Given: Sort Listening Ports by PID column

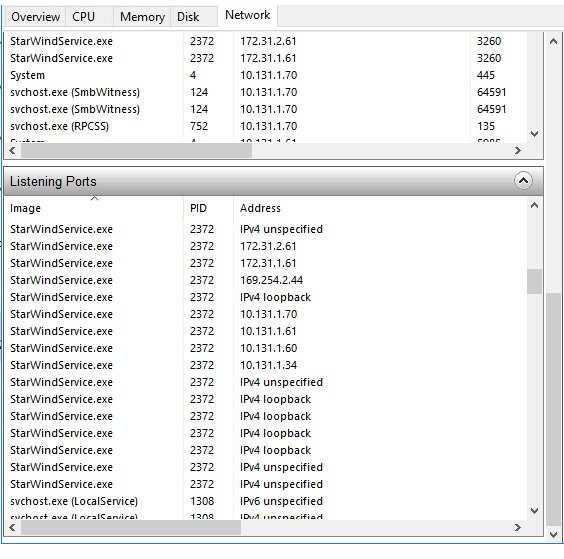Looking at the screenshot, I should [x=208, y=208].
